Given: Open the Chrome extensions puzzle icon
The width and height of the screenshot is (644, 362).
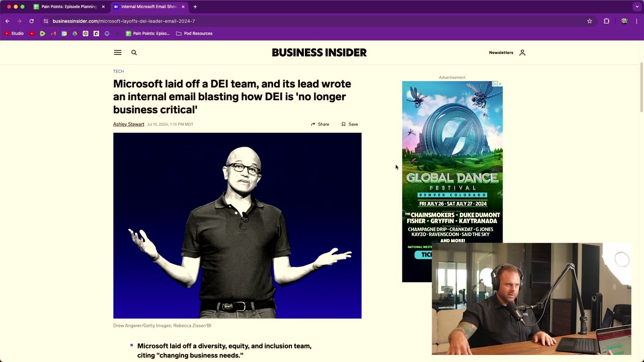Looking at the screenshot, I should coord(606,21).
